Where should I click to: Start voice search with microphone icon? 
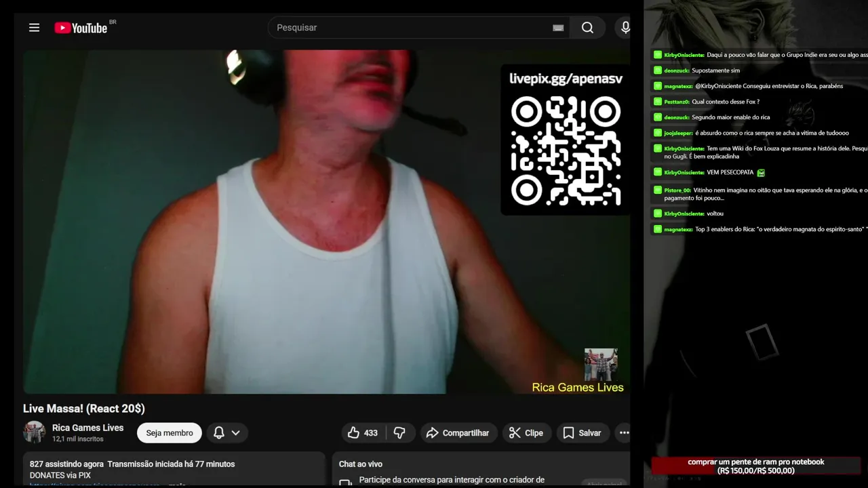[625, 28]
